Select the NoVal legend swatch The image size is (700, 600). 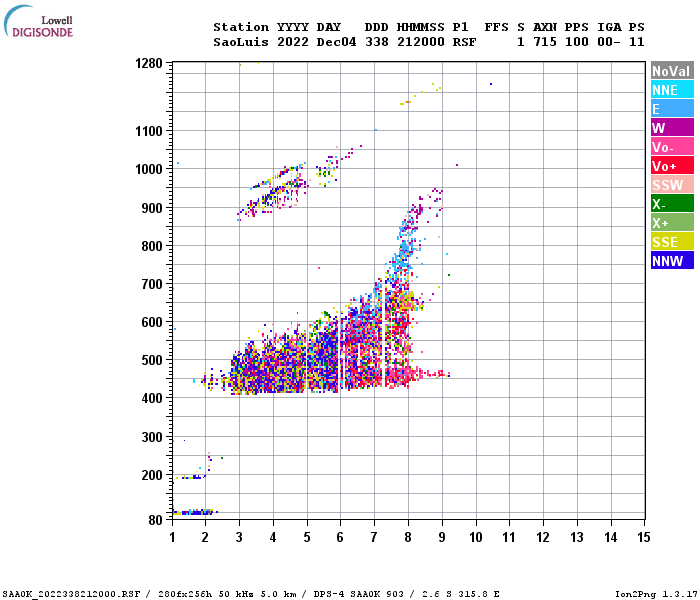pos(672,71)
